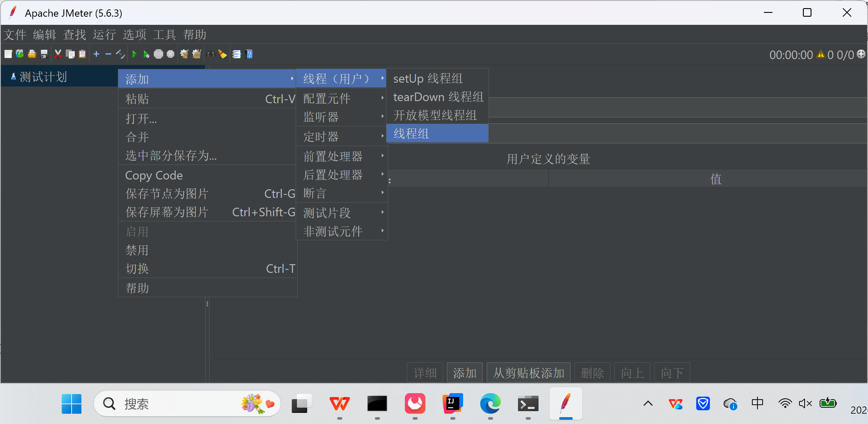The width and height of the screenshot is (868, 424).
Task: Open the Templates toolbar icon
Action: 20,54
